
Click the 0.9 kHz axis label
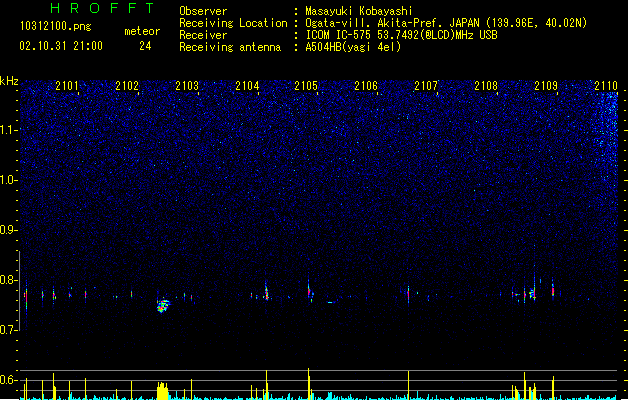9,229
